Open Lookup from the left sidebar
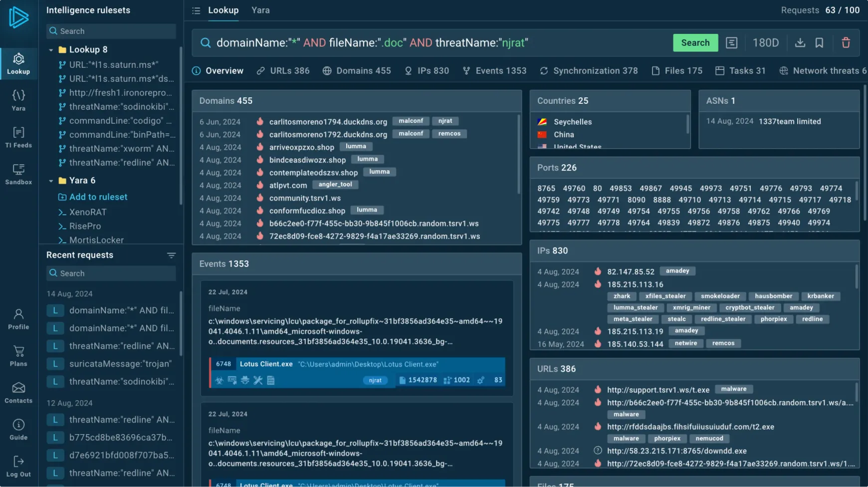The image size is (868, 487). coord(18,63)
